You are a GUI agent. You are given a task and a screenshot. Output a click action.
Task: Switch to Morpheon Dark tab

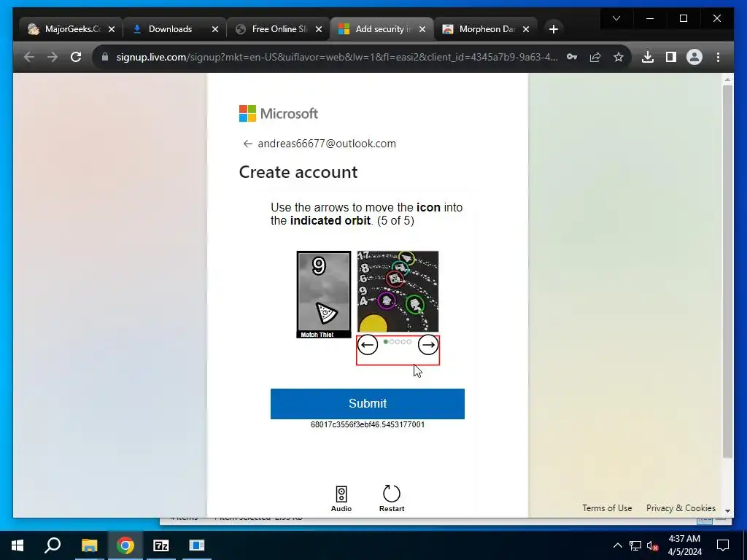487,29
